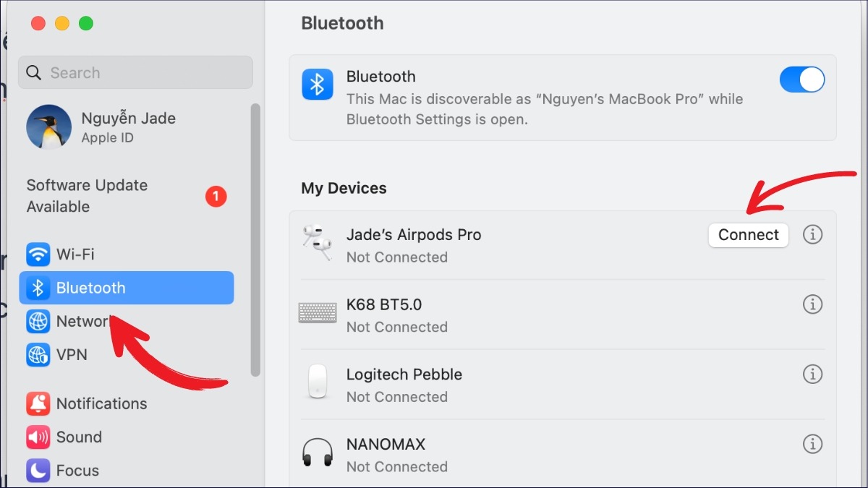This screenshot has width=868, height=488.
Task: Click the Notifications bell icon
Action: [38, 403]
